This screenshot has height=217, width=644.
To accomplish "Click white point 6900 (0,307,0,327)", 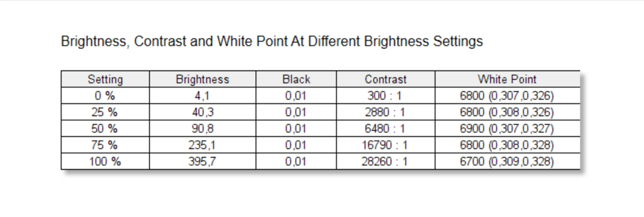I will tap(507, 129).
